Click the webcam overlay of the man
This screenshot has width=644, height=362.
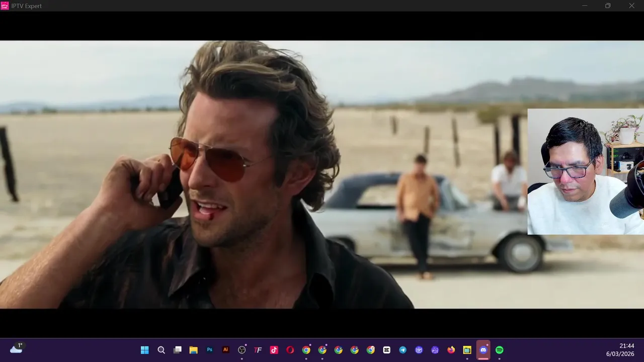tap(586, 171)
